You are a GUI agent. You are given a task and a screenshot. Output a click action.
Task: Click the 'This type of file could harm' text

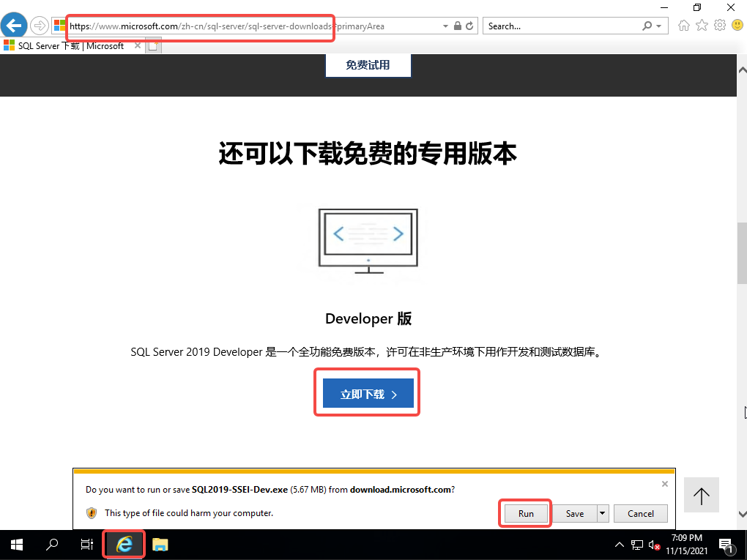[x=189, y=513]
